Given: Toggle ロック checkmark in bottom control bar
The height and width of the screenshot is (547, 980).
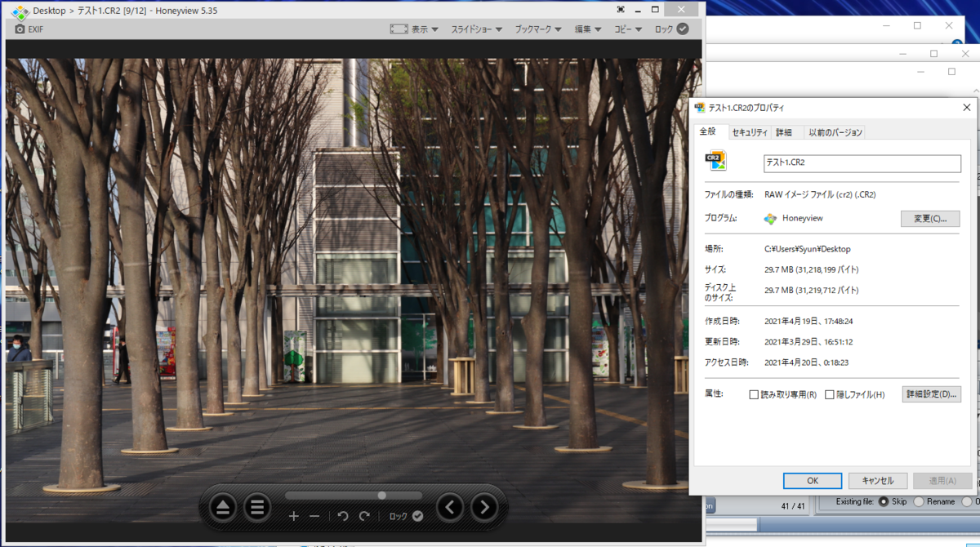Looking at the screenshot, I should pos(418,516).
